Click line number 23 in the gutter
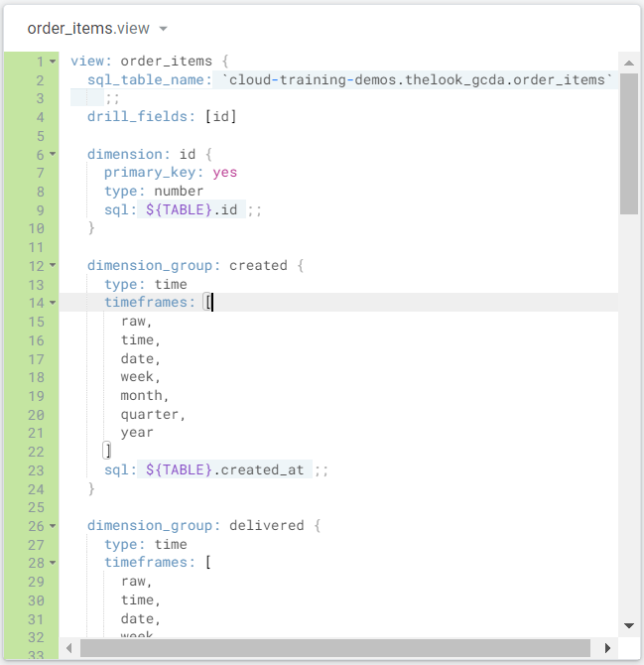The width and height of the screenshot is (644, 665). point(37,470)
